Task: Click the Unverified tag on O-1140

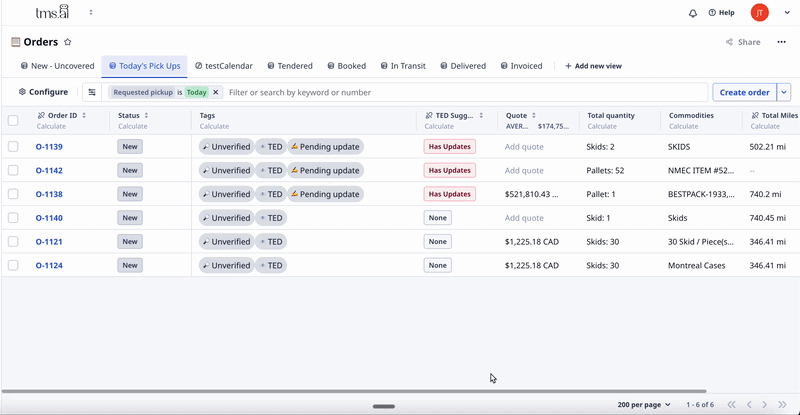Action: 227,217
